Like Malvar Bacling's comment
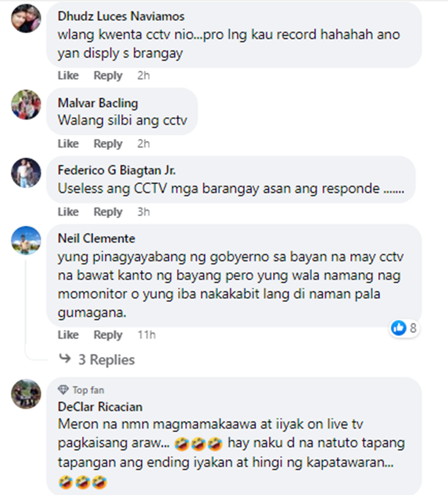Image resolution: width=448 pixels, height=495 pixels. pyautogui.click(x=68, y=143)
